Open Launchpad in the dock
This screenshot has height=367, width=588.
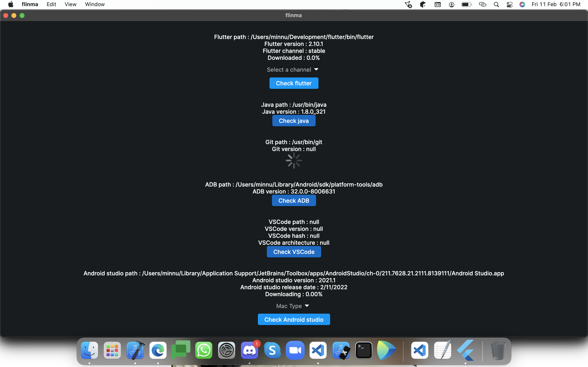[112, 350]
